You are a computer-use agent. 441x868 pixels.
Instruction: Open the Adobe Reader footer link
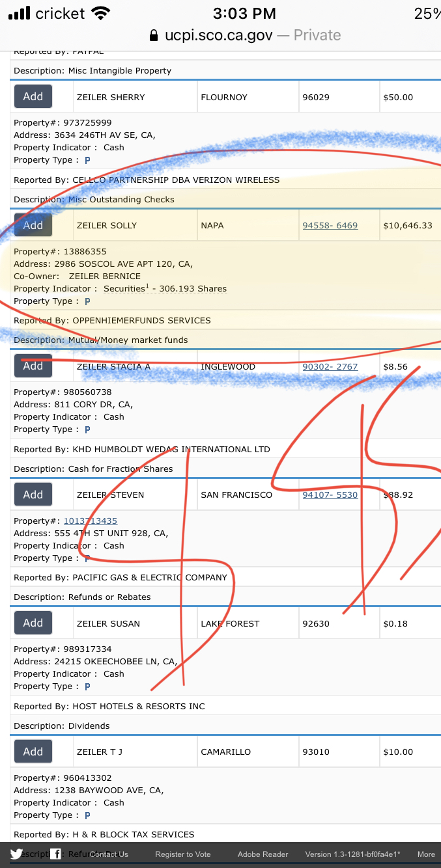pos(263,854)
